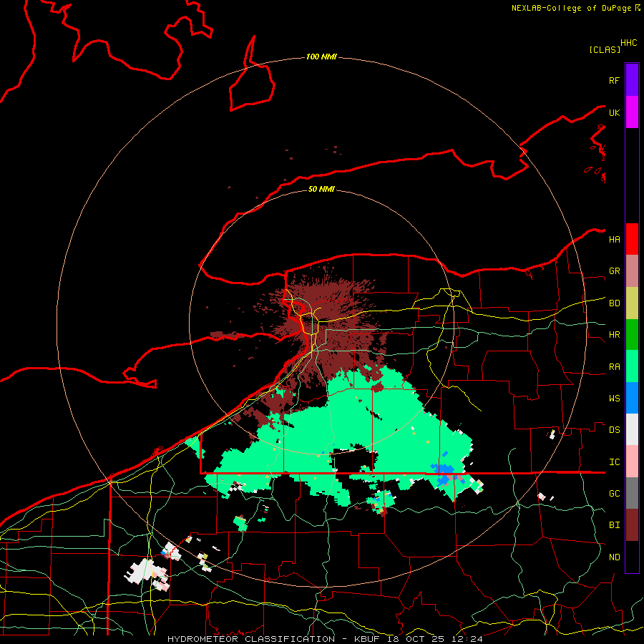Select the GR legend color block

(632, 271)
